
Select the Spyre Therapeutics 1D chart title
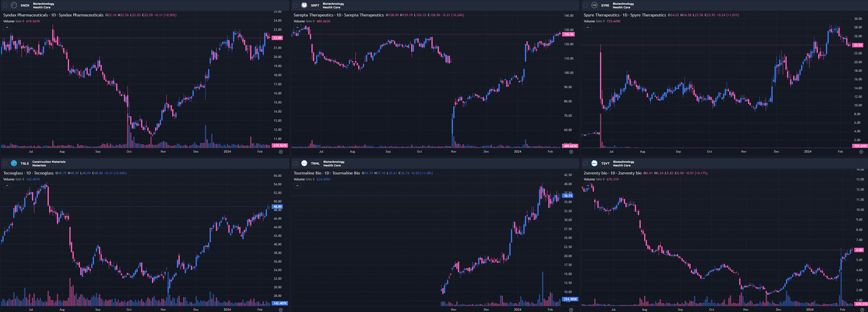point(625,15)
